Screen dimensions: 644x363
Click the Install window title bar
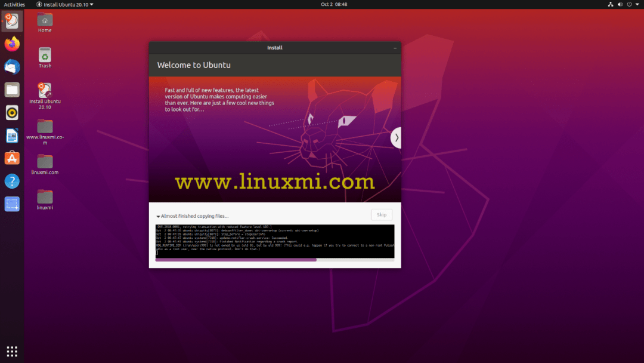[x=275, y=48]
